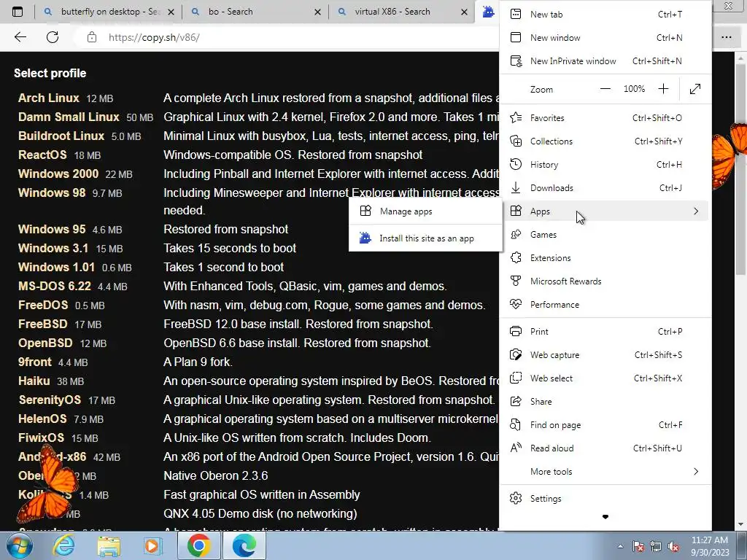The width and height of the screenshot is (747, 560).
Task: Click the Collections icon in menu
Action: click(516, 141)
